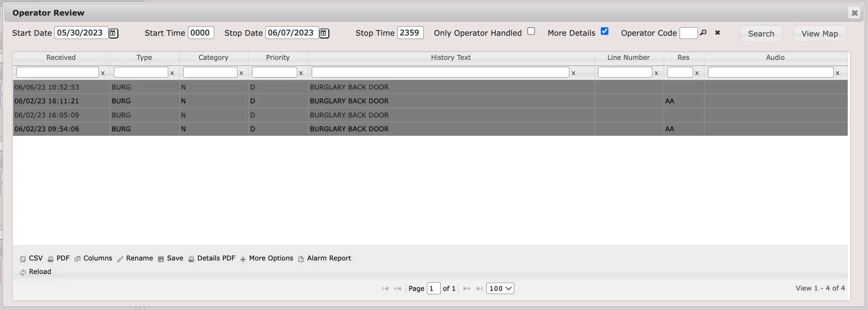
Task: Sort by the Audio column header
Action: click(775, 58)
